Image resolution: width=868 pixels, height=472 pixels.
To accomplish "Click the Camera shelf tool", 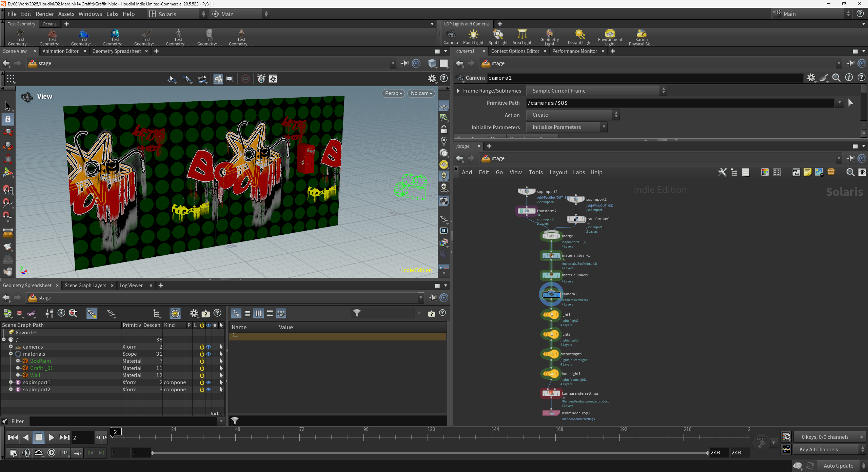I will [451, 37].
